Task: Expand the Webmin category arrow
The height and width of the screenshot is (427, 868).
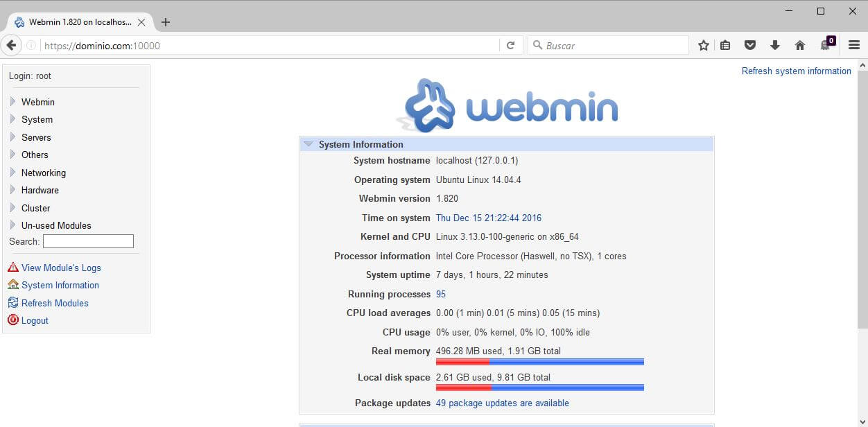Action: [x=12, y=101]
